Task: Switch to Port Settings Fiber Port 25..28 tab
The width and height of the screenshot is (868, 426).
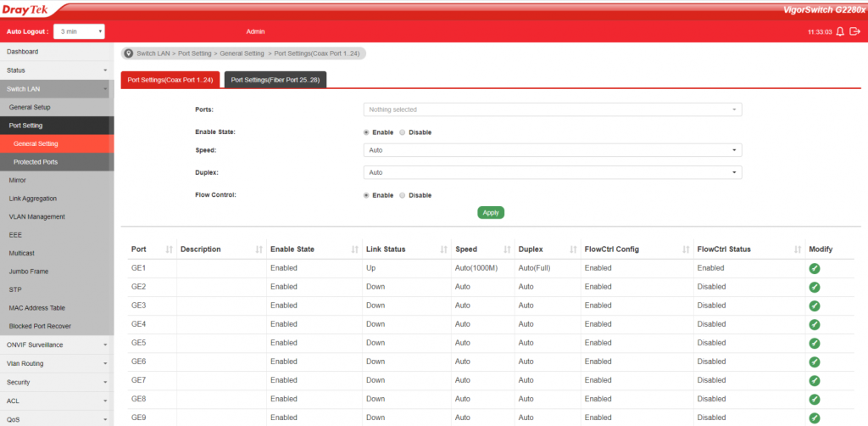Action: click(x=275, y=80)
